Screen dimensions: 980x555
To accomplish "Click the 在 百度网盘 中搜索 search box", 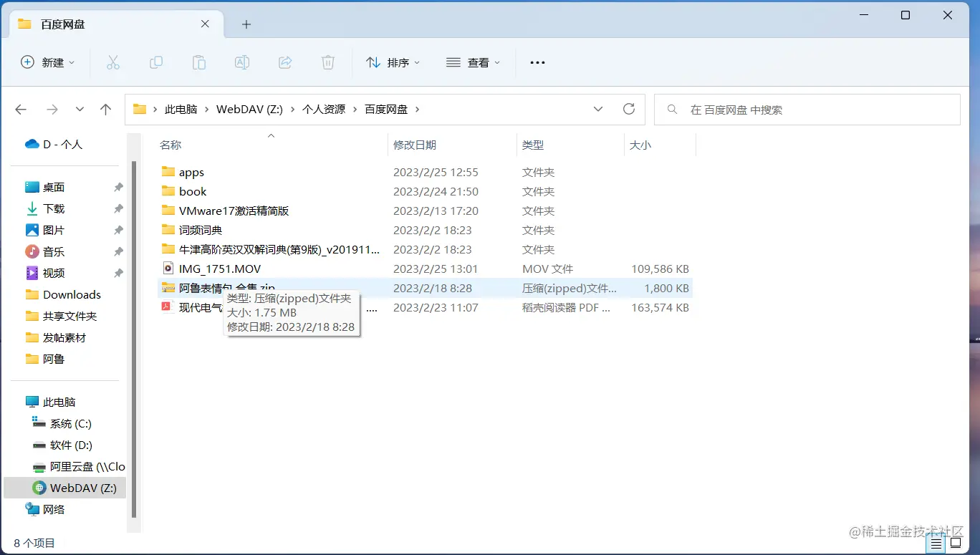I will tap(807, 110).
